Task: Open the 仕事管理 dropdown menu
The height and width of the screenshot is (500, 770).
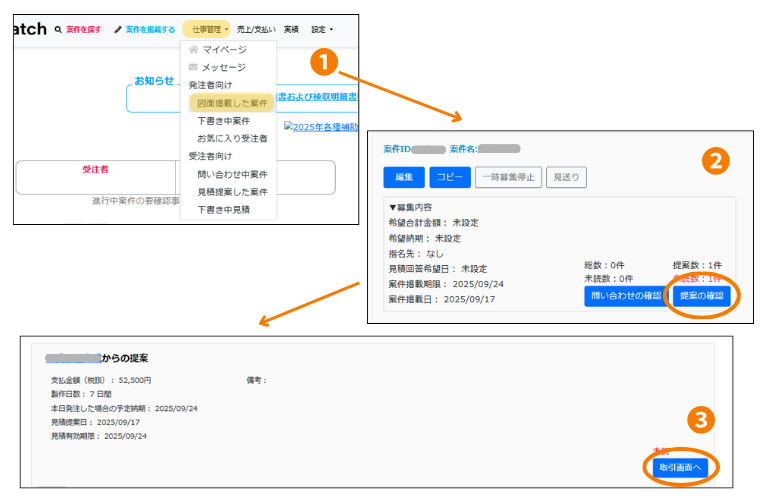Action: (x=210, y=30)
